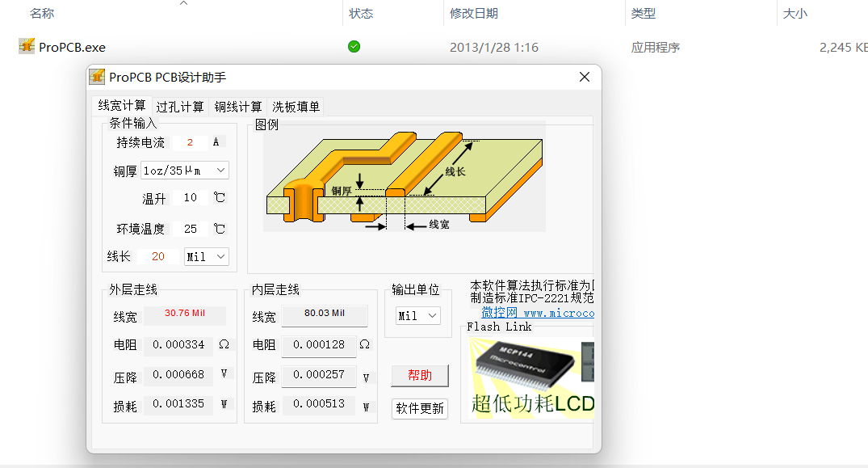Click the 线长 value input field
Screen dimensions: 868x468
pos(158,257)
